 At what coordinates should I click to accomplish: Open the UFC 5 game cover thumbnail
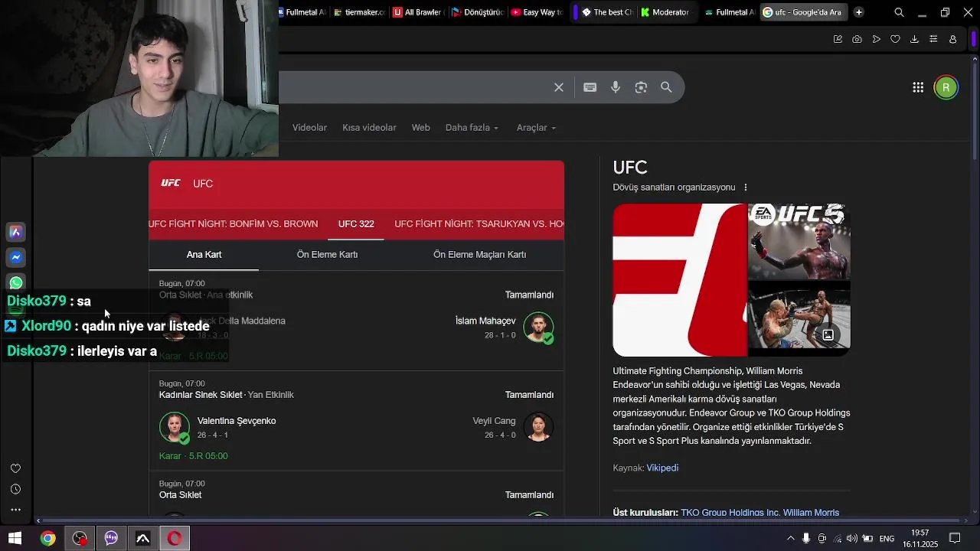point(799,241)
